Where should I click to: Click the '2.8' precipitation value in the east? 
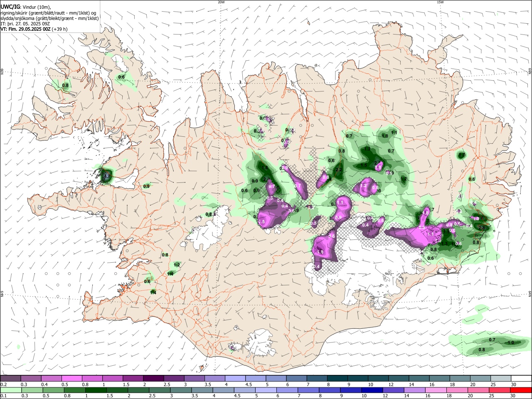pyautogui.click(x=482, y=228)
